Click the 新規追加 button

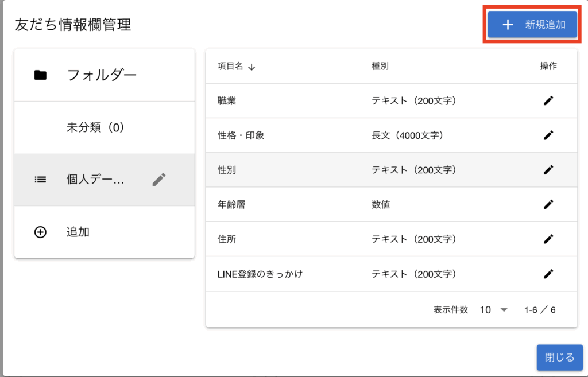(x=532, y=25)
